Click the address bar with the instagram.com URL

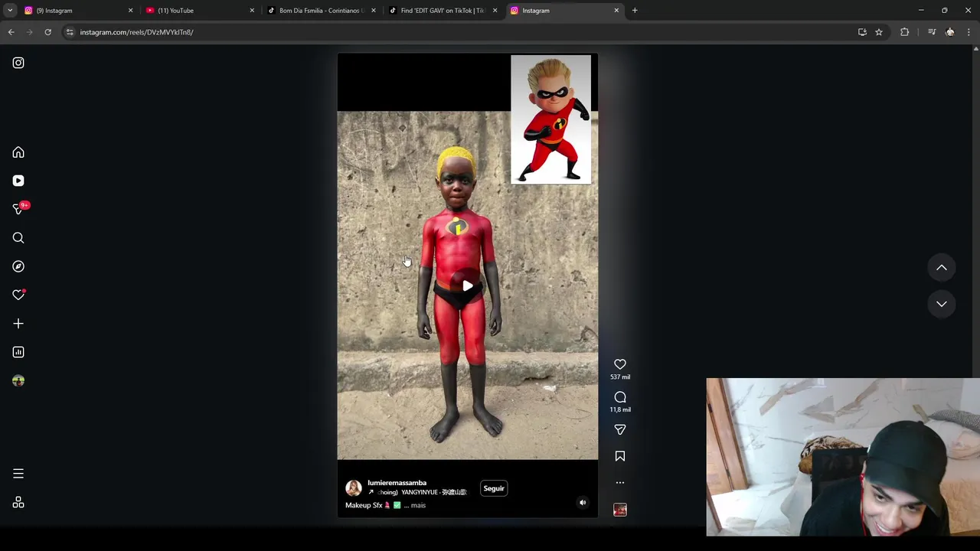(459, 32)
